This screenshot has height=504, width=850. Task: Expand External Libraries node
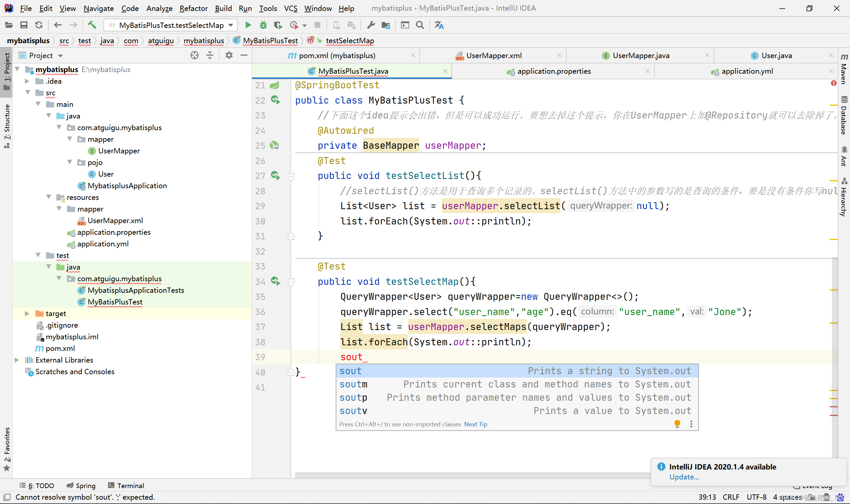click(17, 360)
